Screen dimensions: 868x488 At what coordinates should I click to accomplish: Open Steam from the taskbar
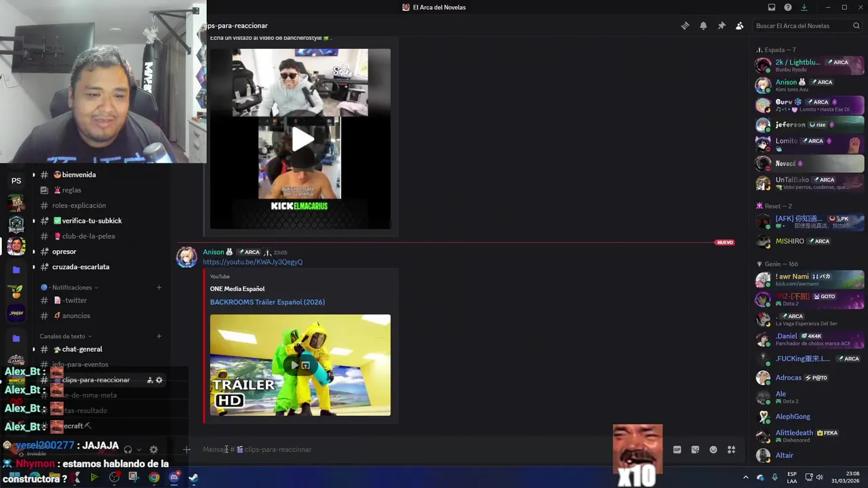pyautogui.click(x=193, y=477)
